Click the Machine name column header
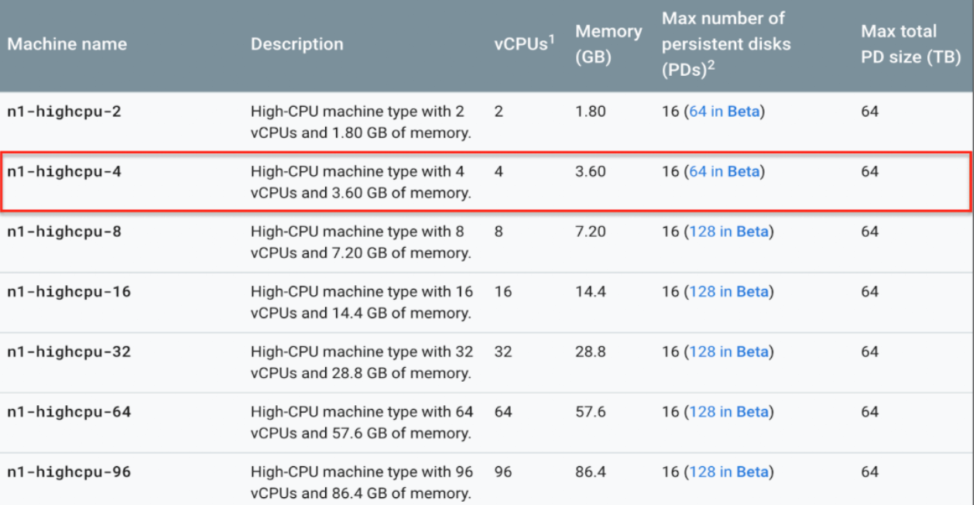980x505 pixels. pyautogui.click(x=67, y=44)
